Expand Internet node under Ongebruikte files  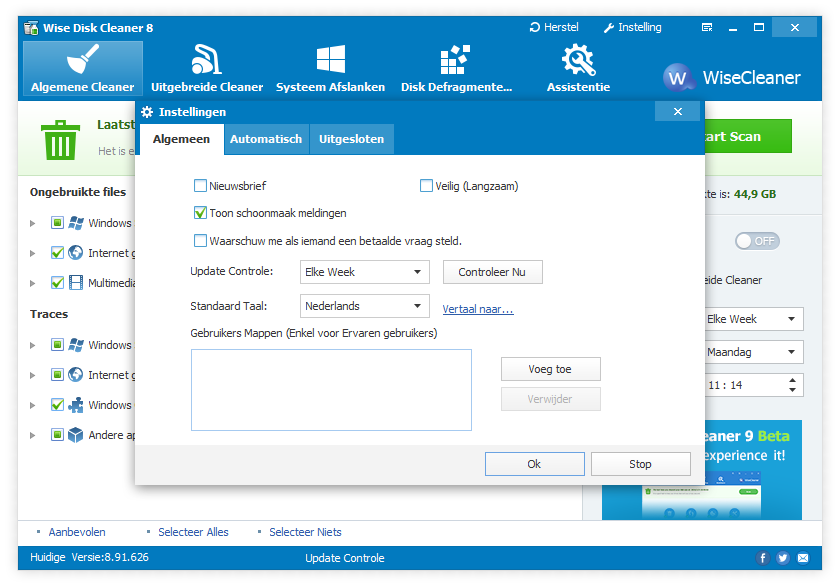[32, 253]
